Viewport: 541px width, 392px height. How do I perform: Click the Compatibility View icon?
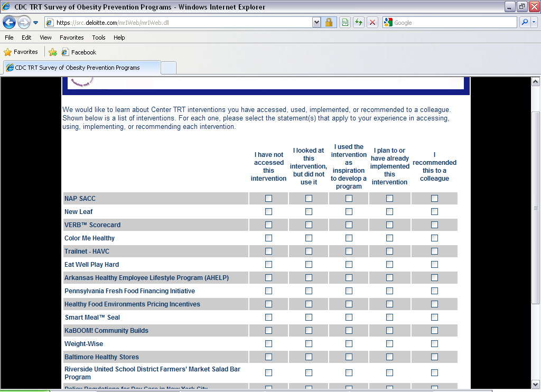(x=345, y=23)
